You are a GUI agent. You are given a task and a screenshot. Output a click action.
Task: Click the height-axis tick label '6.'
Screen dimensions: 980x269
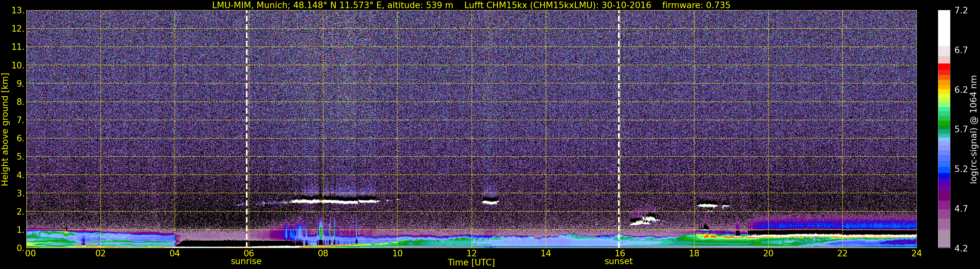[x=20, y=139]
